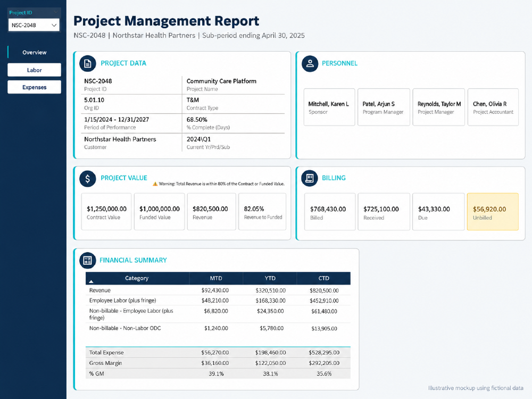Click the Project Management Report title

click(x=166, y=21)
